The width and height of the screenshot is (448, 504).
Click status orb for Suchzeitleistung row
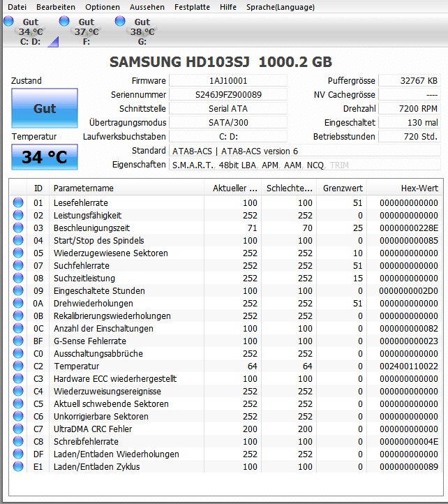point(18,278)
